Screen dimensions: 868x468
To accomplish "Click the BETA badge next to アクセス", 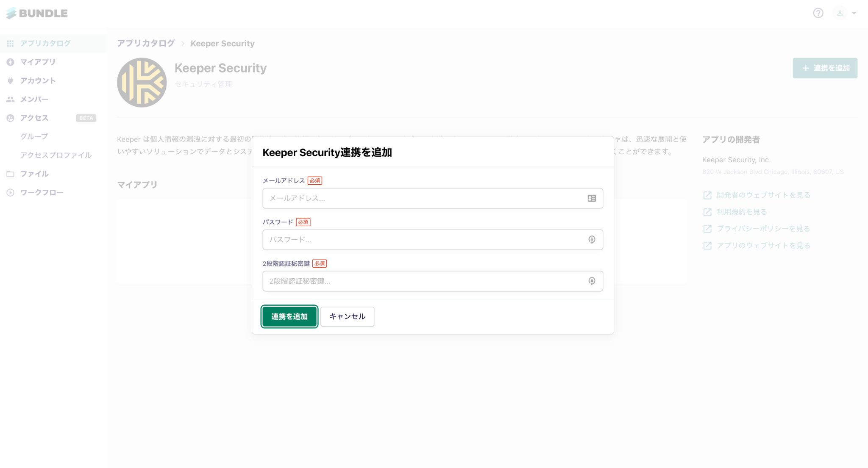I will click(x=86, y=118).
